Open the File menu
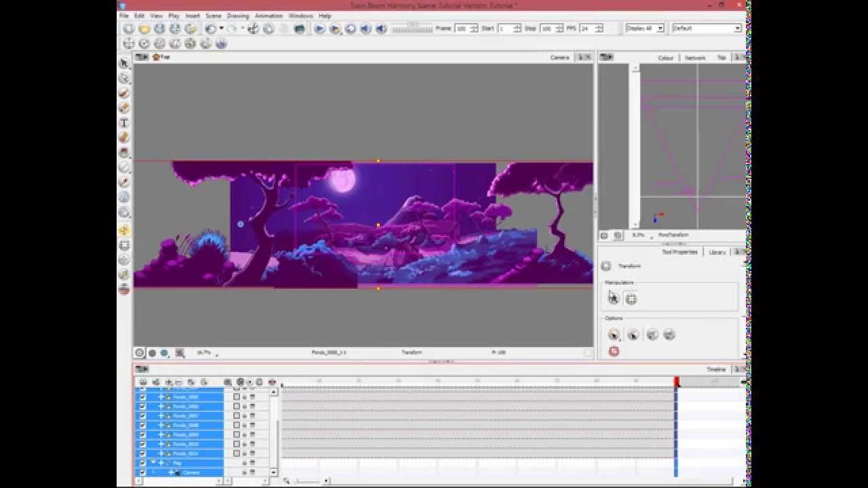 pyautogui.click(x=124, y=16)
